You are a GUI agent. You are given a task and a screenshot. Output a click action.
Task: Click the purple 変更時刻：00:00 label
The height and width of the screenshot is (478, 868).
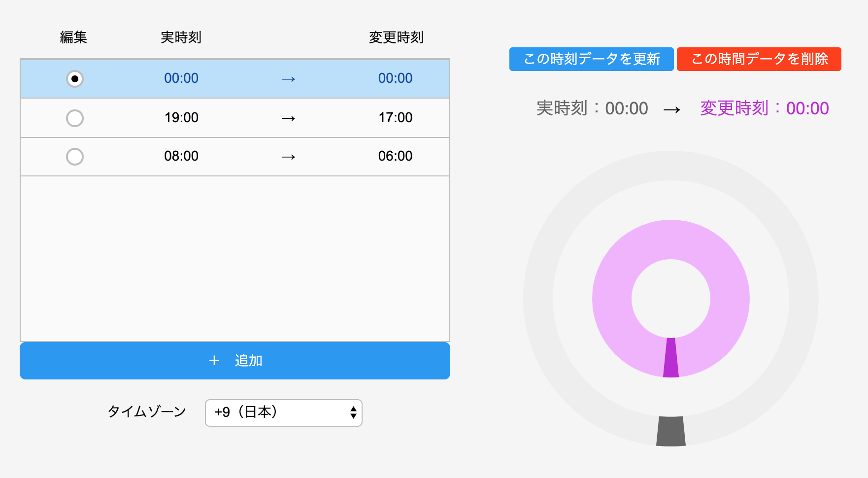[765, 108]
